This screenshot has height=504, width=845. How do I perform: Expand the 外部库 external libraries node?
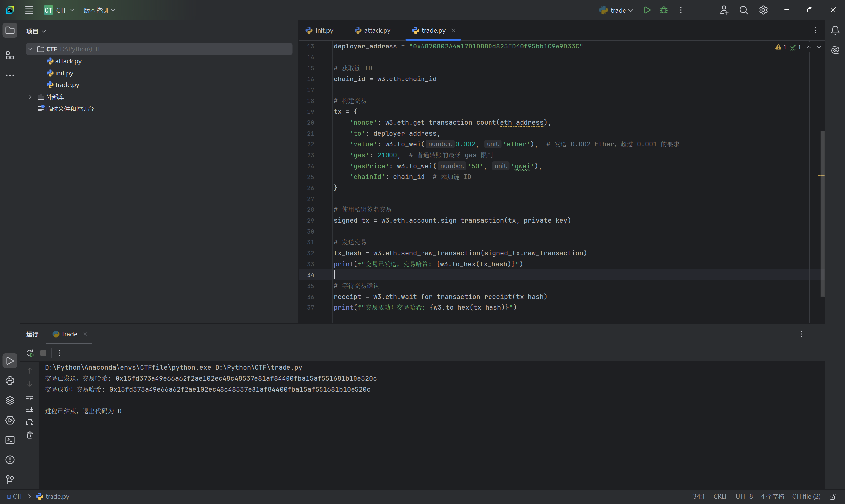[30, 97]
